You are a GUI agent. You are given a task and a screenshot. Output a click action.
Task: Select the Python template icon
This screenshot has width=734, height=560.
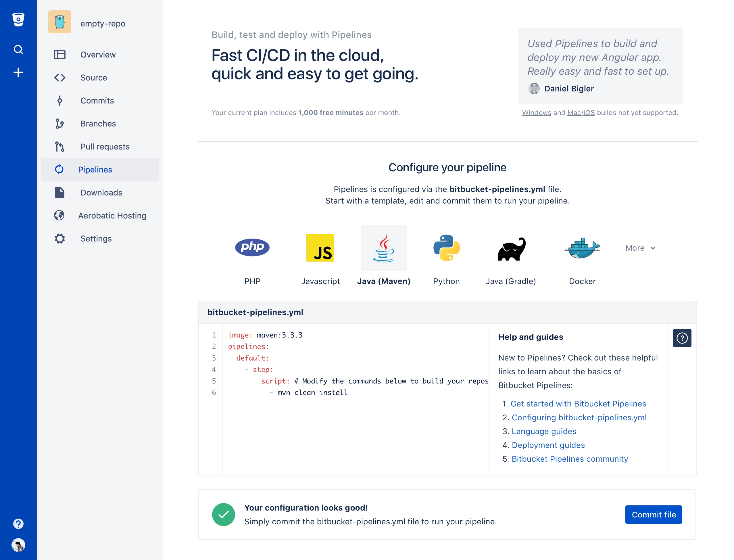click(x=446, y=248)
